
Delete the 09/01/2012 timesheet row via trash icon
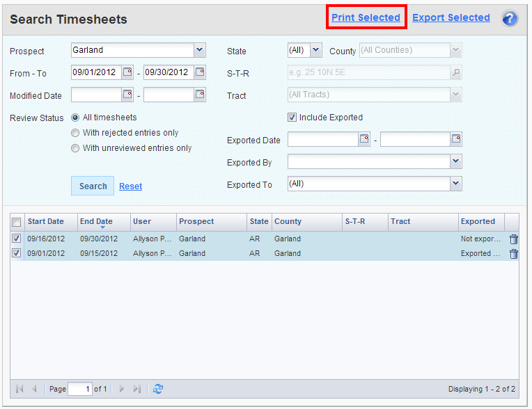point(514,254)
